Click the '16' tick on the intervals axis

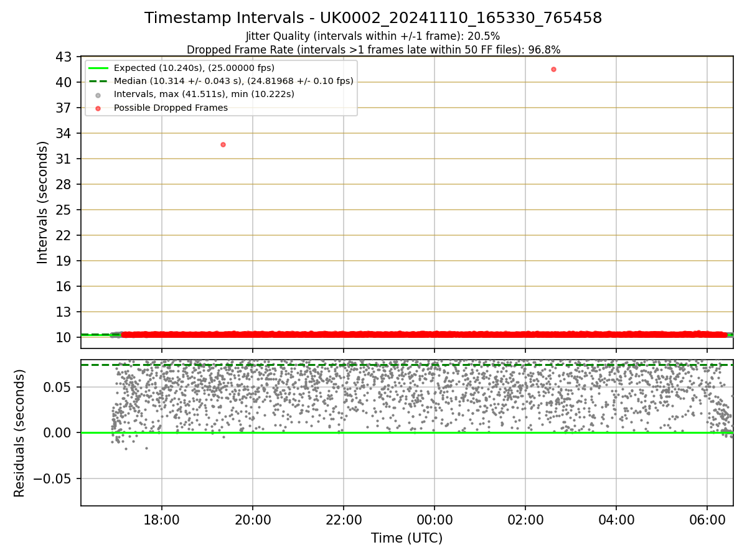click(x=65, y=286)
